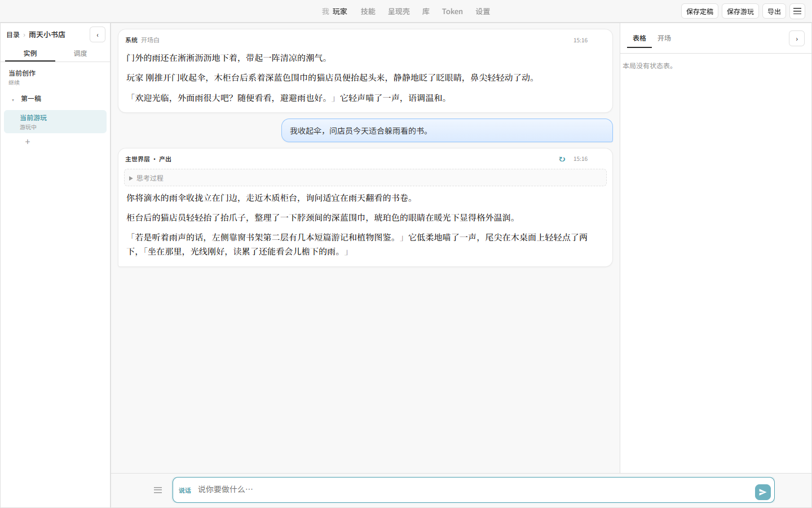Image resolution: width=812 pixels, height=508 pixels.
Task: Click the paragraph starting 你将滴水的雨伞
Action: pyautogui.click(x=271, y=198)
